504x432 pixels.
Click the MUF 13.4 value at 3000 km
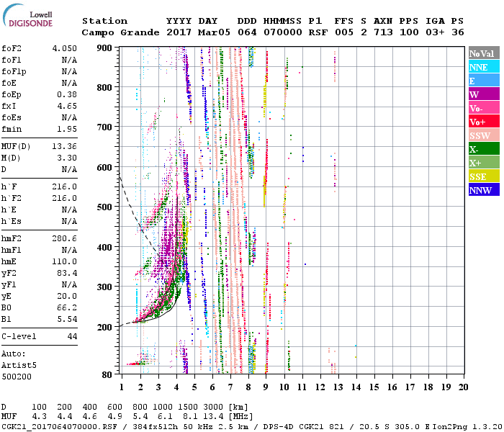(213, 416)
